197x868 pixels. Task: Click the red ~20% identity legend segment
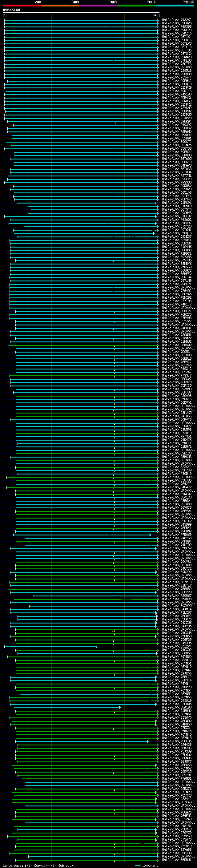click(x=22, y=6)
